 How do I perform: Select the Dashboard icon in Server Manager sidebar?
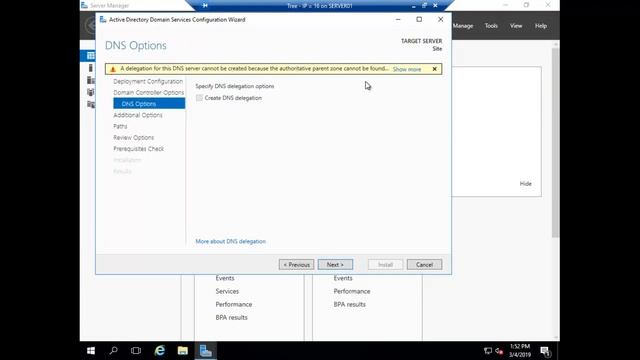(91, 56)
